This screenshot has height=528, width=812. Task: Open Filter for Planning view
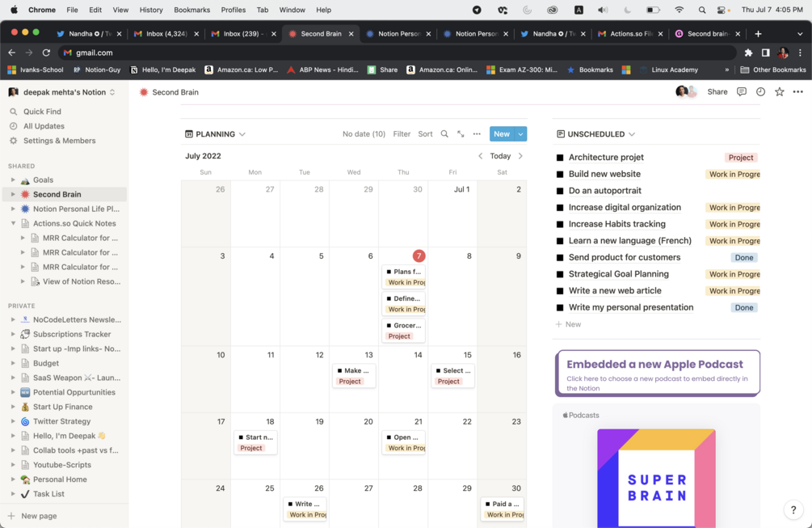pos(402,133)
